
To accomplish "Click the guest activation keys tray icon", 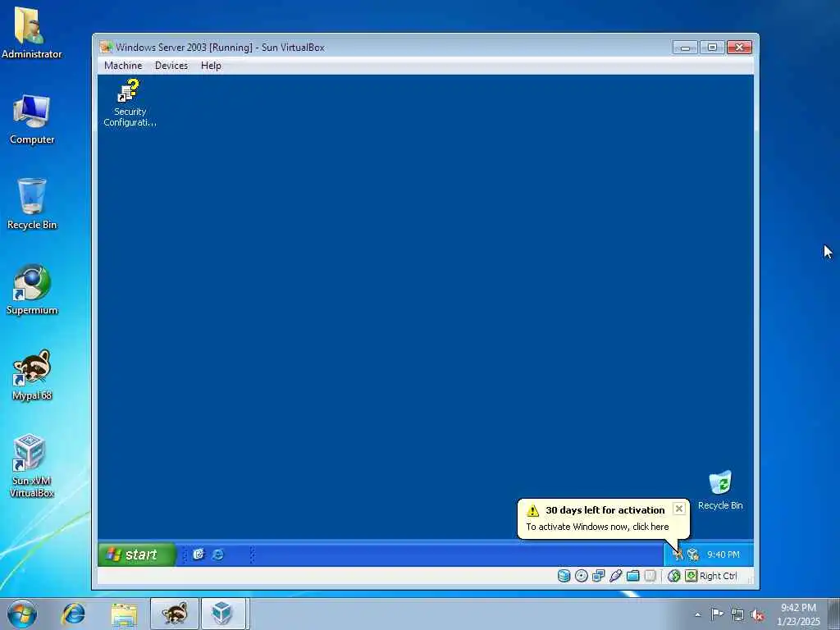I will [678, 555].
